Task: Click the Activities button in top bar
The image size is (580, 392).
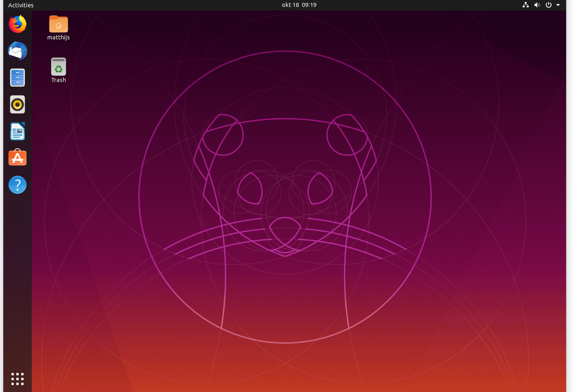Action: coord(21,5)
